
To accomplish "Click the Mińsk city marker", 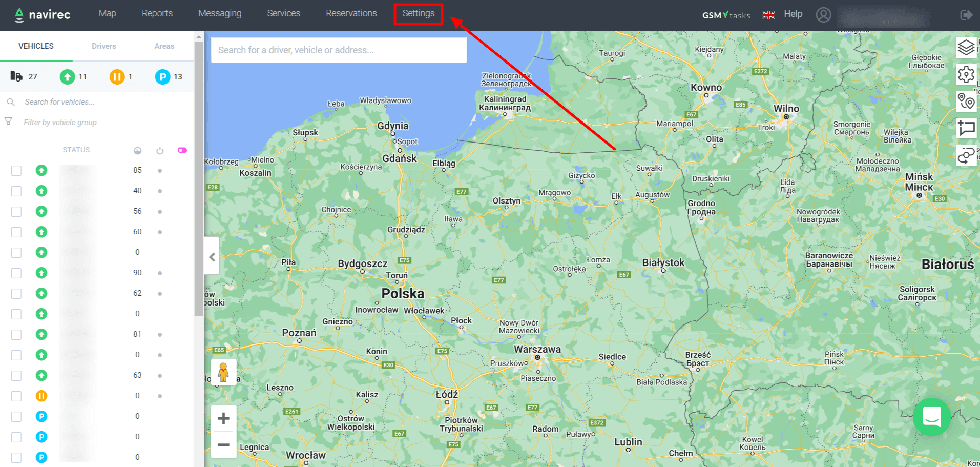I will 919,195.
